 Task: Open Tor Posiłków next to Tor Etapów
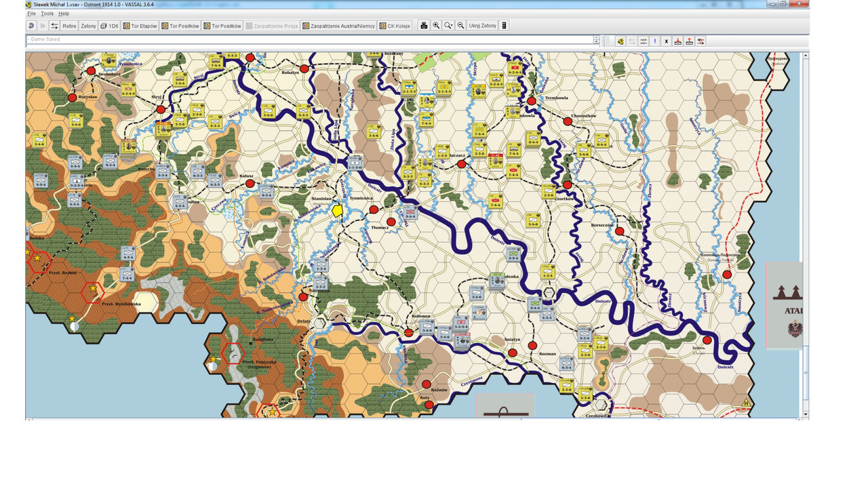tap(180, 26)
